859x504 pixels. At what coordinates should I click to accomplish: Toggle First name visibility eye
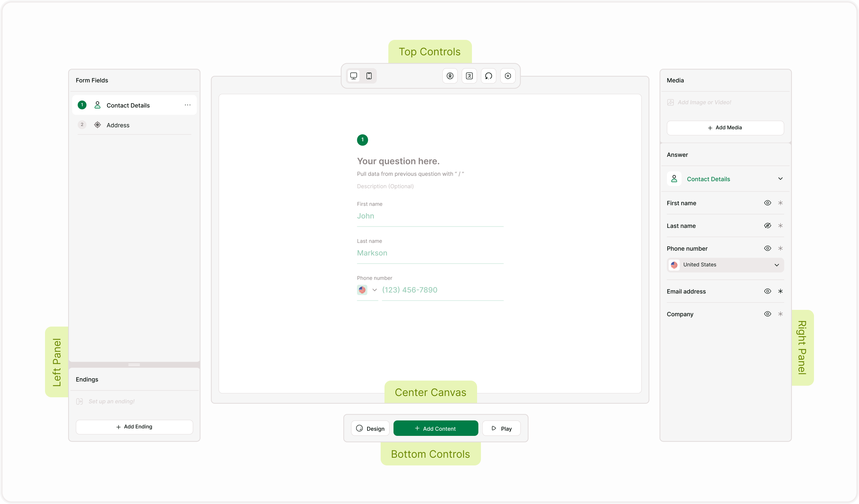[x=767, y=203]
